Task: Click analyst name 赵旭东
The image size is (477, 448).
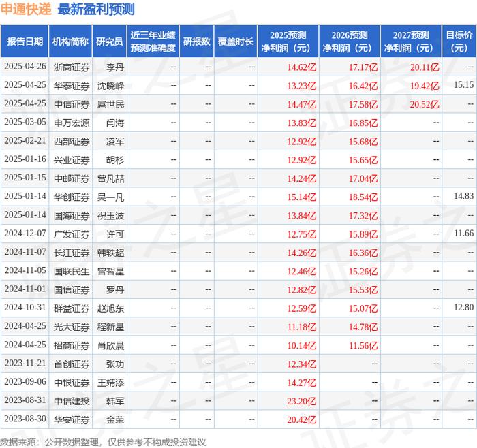Action: 110,308
